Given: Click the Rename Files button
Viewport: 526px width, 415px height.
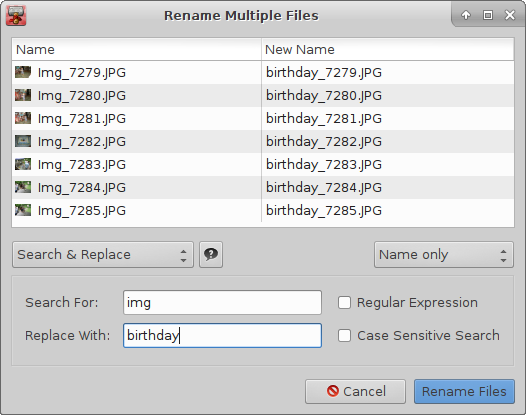Looking at the screenshot, I should click(464, 392).
